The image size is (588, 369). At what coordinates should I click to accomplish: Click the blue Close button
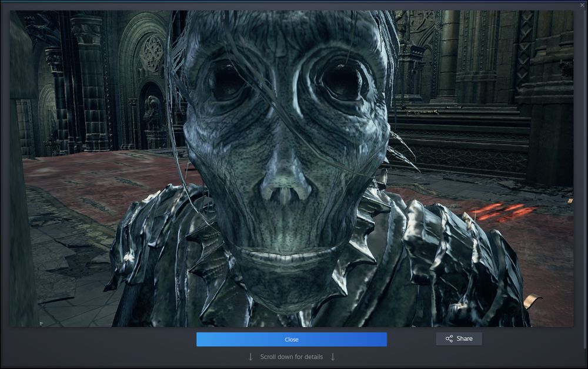(292, 340)
